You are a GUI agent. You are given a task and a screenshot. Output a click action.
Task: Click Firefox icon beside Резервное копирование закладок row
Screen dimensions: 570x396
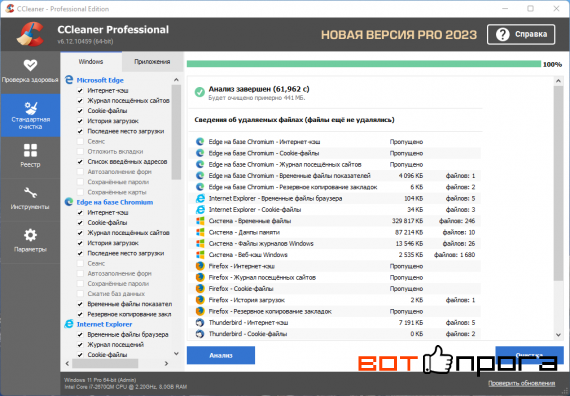pyautogui.click(x=200, y=311)
